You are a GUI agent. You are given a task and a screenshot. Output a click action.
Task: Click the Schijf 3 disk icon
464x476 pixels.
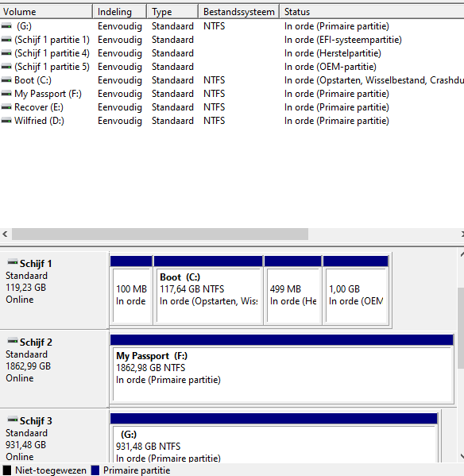13,420
